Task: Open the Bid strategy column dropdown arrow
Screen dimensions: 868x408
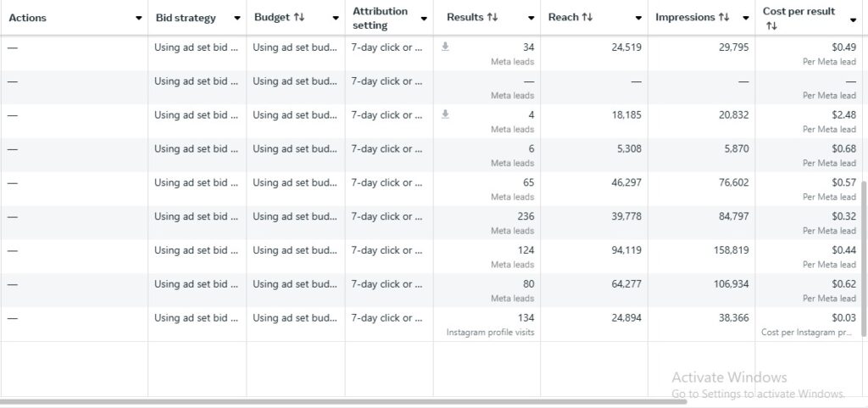Action: 236,18
